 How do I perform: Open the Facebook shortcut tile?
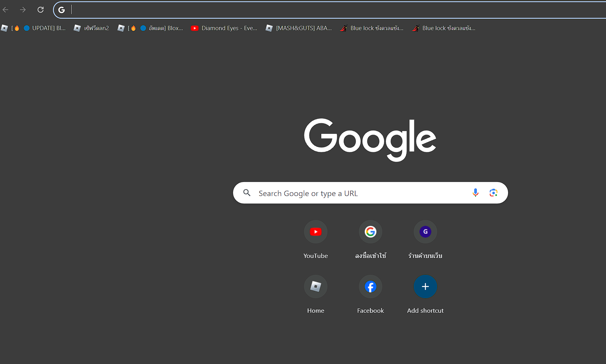point(371,294)
